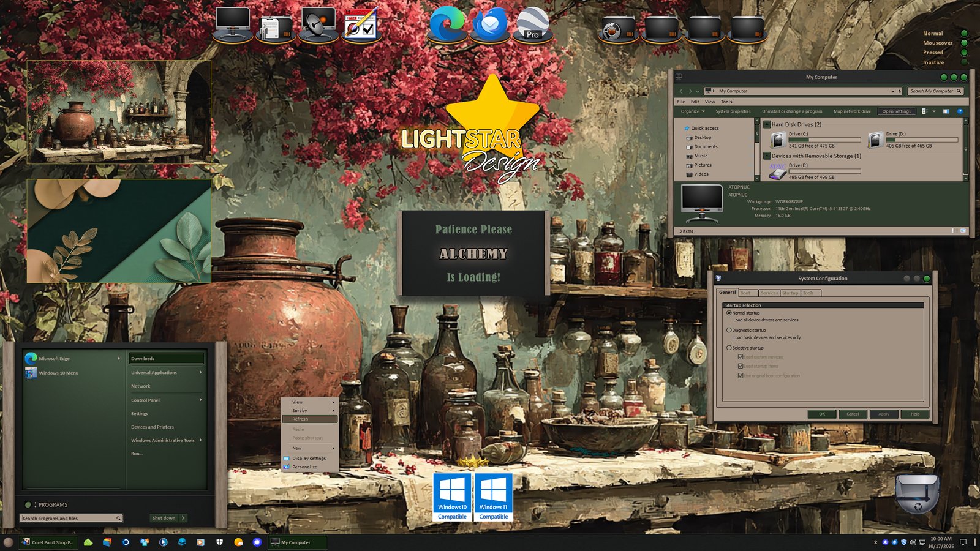Click the Search programs and files field
This screenshot has height=551, width=980.
[67, 519]
